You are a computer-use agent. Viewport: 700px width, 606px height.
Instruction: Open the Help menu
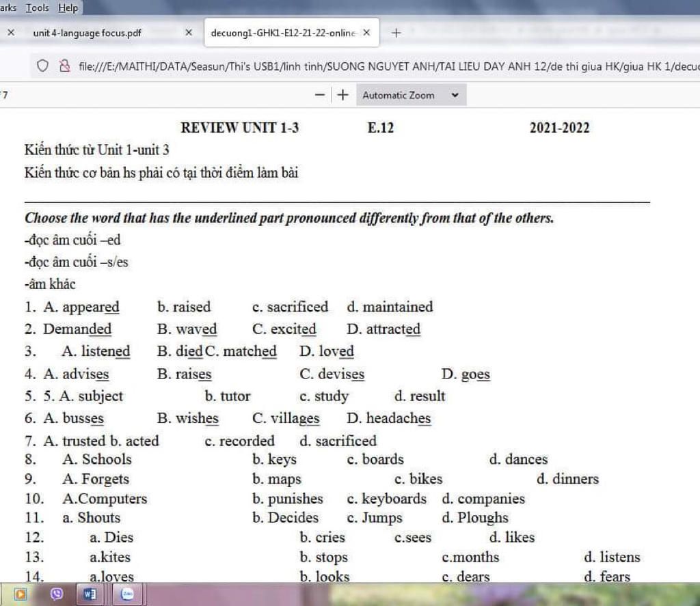coord(68,8)
